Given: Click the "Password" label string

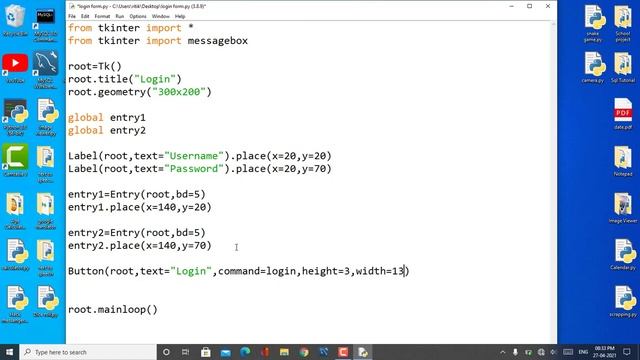Looking at the screenshot, I should click(194, 169).
